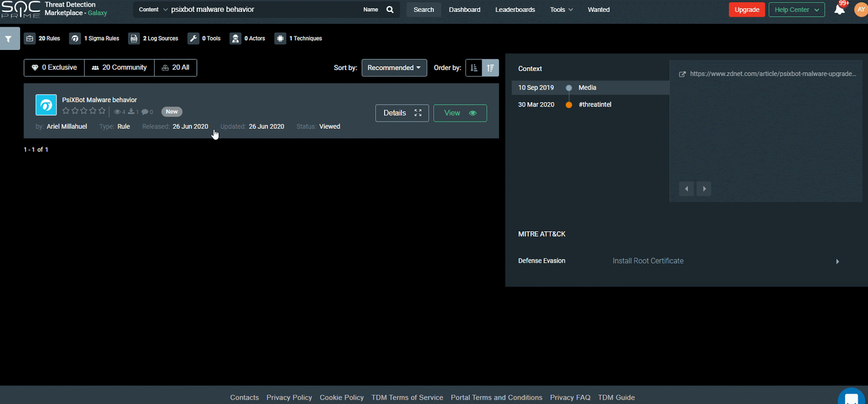Switch to 20 Community tab
The width and height of the screenshot is (868, 404).
(119, 68)
